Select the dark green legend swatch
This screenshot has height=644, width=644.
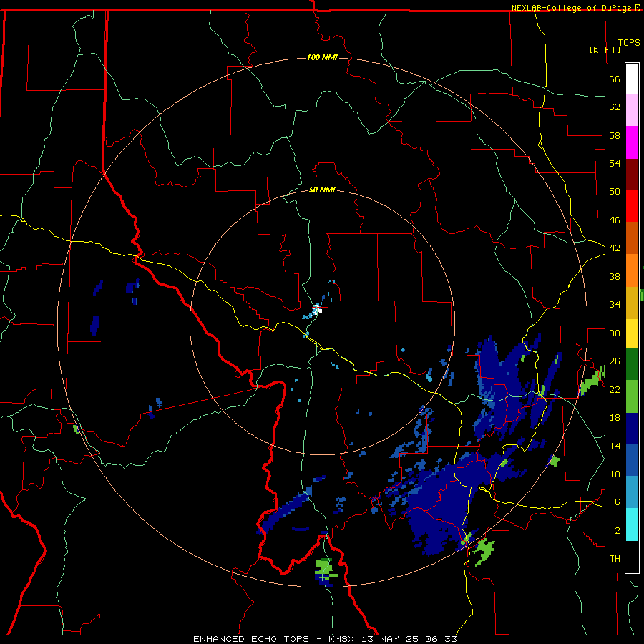(x=632, y=364)
